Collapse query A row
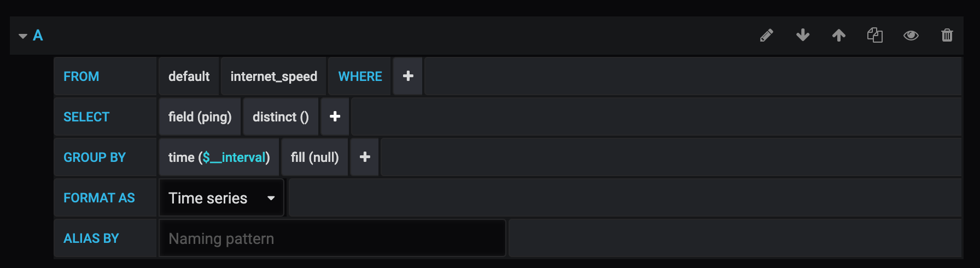980x268 pixels. [23, 36]
